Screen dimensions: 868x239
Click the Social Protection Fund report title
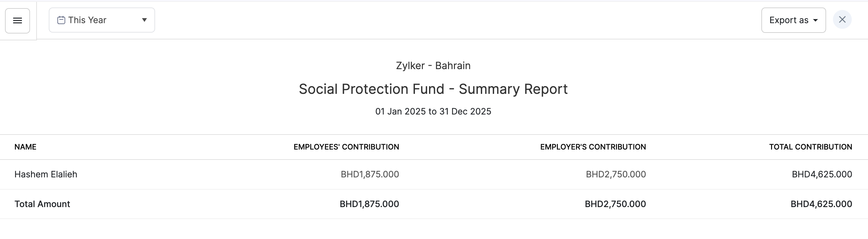click(x=433, y=89)
